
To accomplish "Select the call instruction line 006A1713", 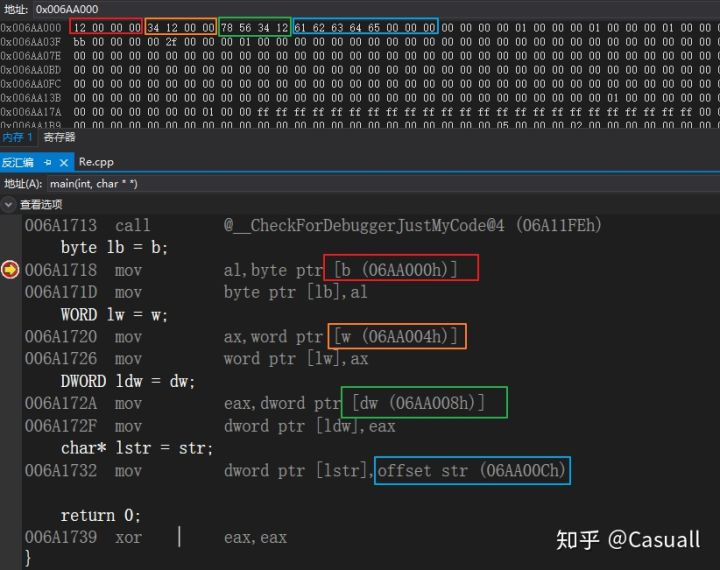I will [312, 225].
